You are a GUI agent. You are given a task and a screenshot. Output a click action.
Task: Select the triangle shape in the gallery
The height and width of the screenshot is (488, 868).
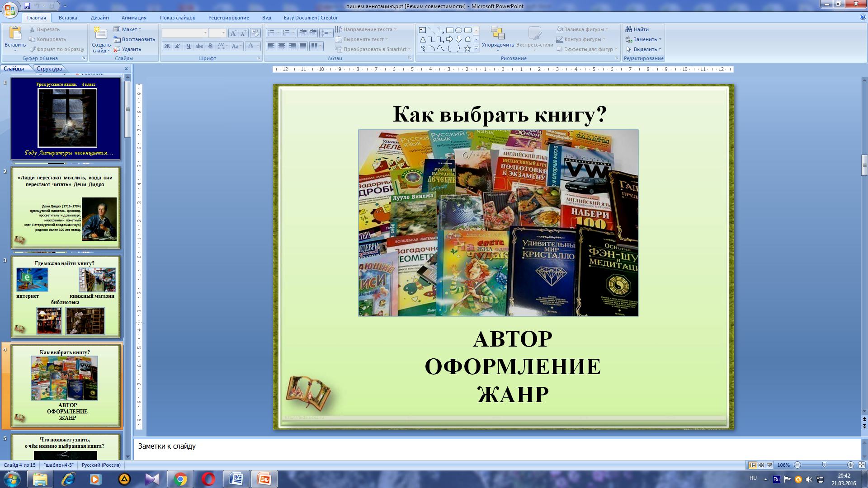click(x=422, y=39)
